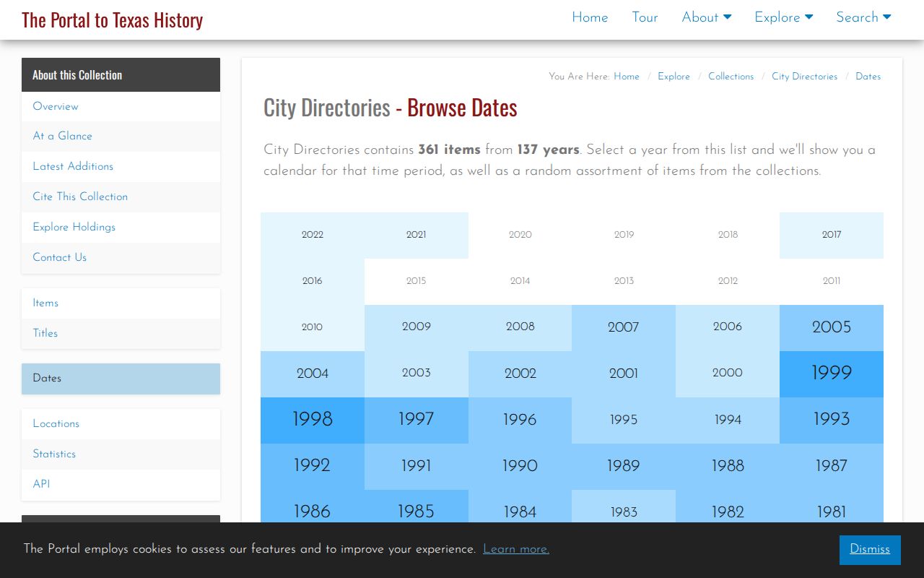Open The Portal to Texas History homepage logo

click(112, 20)
